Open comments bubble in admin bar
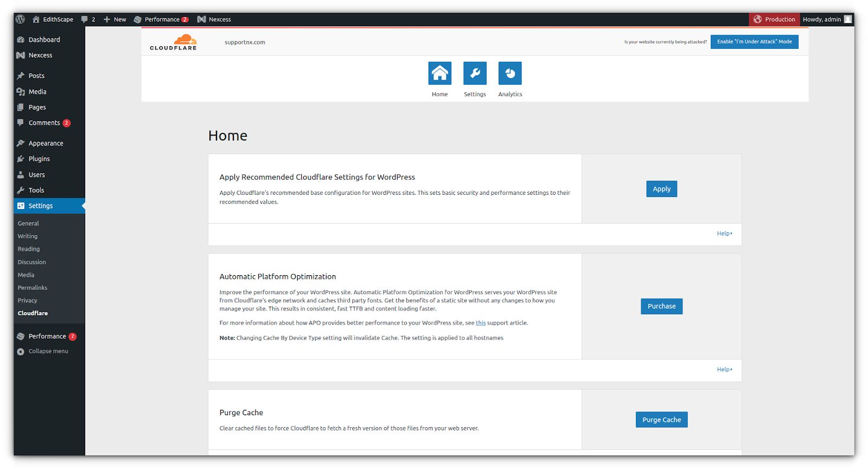The height and width of the screenshot is (470, 868). pyautogui.click(x=85, y=19)
